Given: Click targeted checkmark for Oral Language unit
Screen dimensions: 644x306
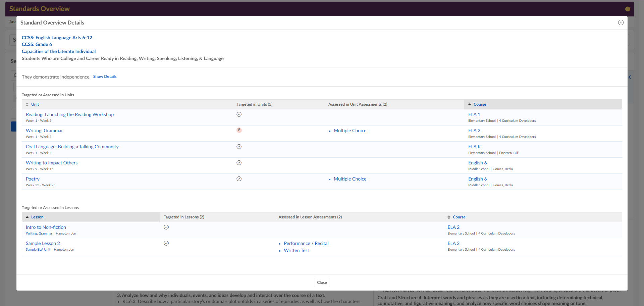Looking at the screenshot, I should point(239,147).
